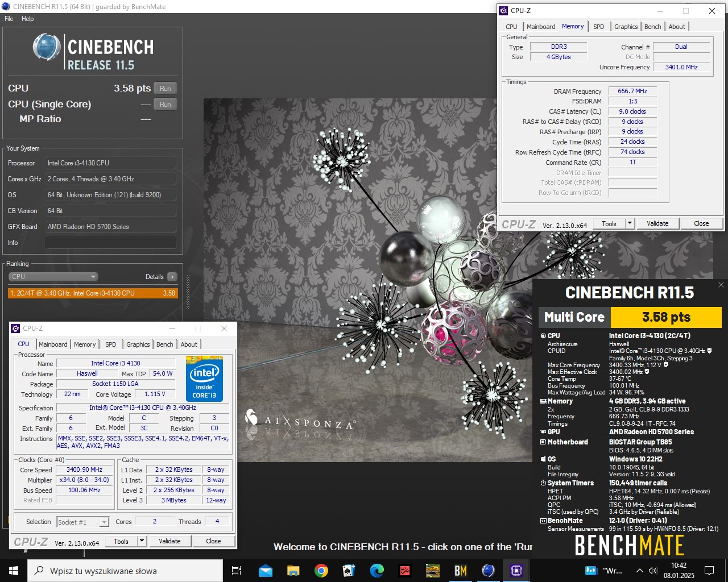The image size is (728, 582).
Task: Switch to Mainboard tab in the CPU-Z Memory window
Action: 541,27
